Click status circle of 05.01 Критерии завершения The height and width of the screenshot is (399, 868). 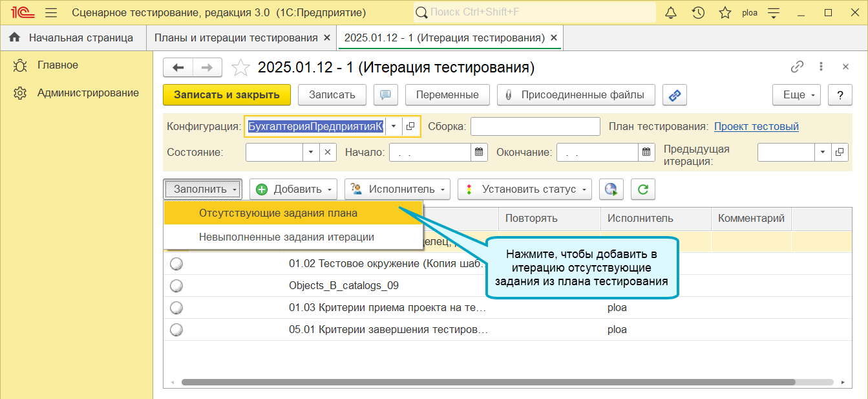point(176,330)
